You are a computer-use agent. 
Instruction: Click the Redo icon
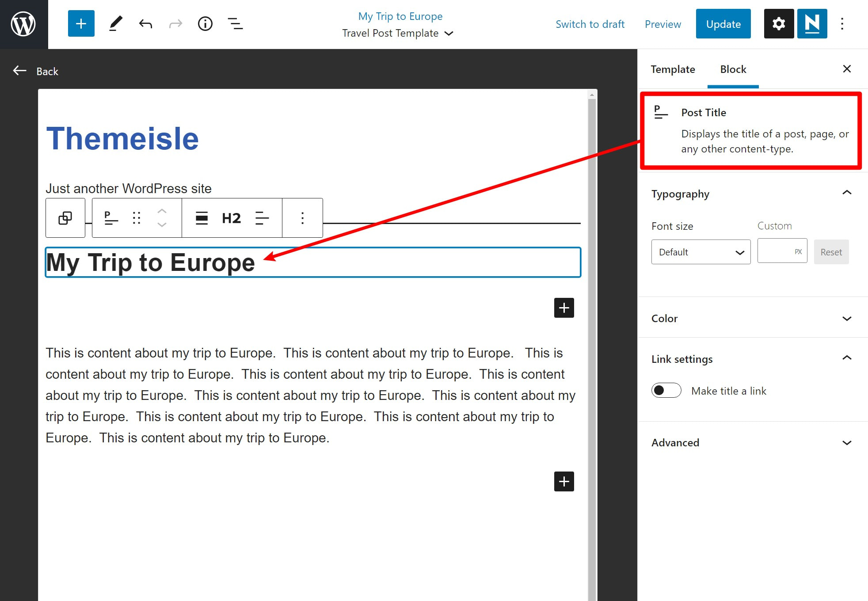(x=175, y=23)
